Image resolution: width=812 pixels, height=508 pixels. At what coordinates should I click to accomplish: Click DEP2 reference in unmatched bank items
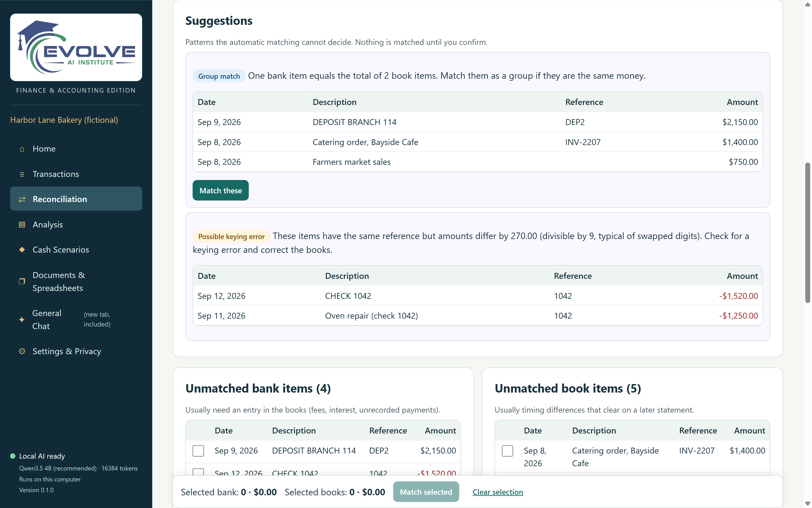point(378,450)
